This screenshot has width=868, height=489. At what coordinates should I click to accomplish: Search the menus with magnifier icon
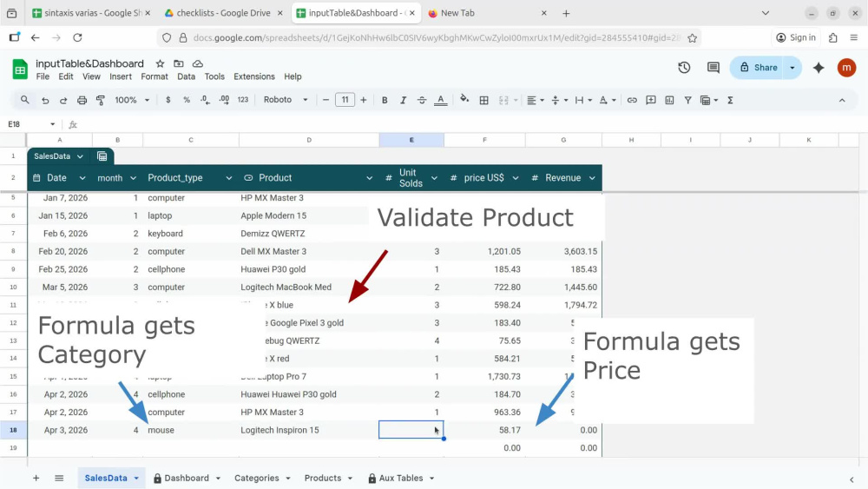tap(24, 100)
